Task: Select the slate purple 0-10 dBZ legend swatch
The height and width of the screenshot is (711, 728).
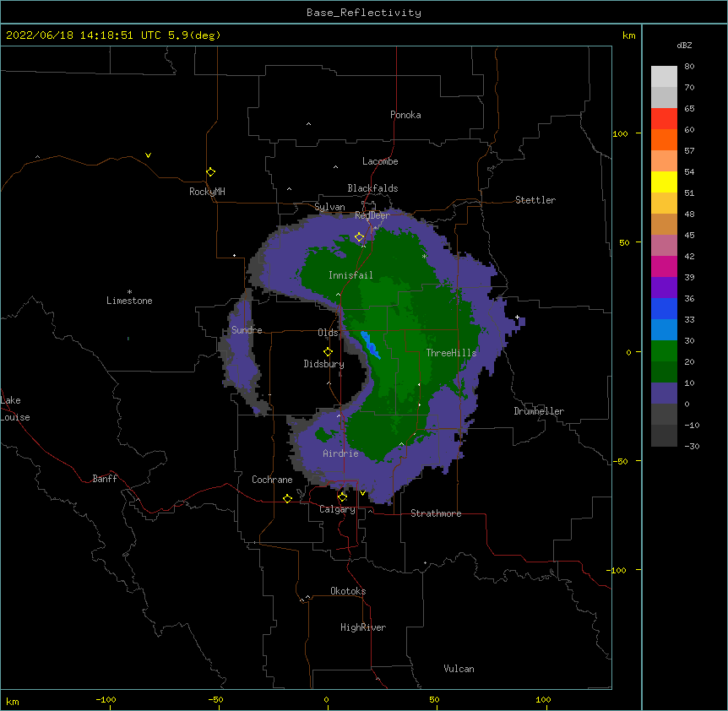Action: pos(664,393)
